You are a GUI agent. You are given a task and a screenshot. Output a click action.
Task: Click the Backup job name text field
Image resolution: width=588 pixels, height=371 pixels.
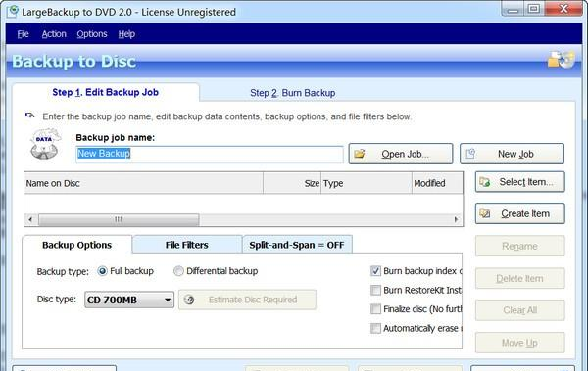click(x=210, y=154)
